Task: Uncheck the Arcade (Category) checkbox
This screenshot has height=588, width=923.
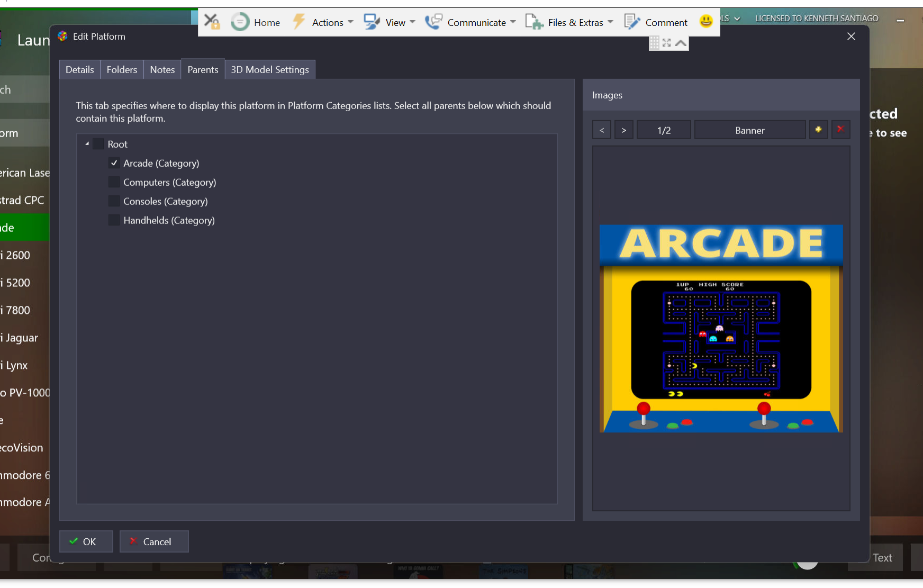Action: pyautogui.click(x=114, y=163)
